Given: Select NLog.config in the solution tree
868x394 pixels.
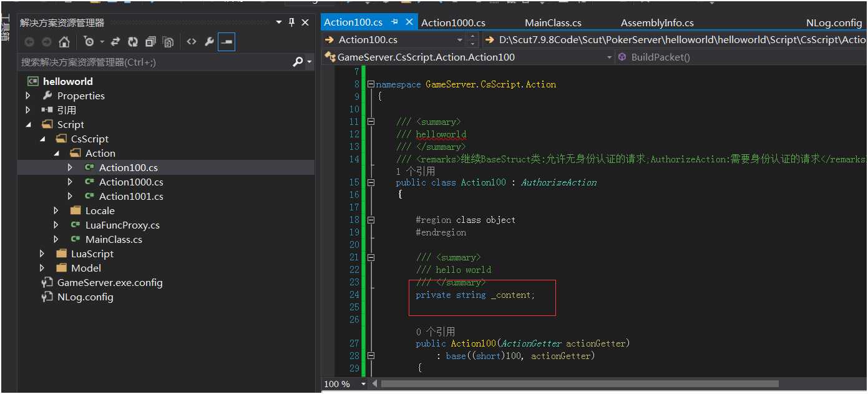Looking at the screenshot, I should [x=85, y=297].
